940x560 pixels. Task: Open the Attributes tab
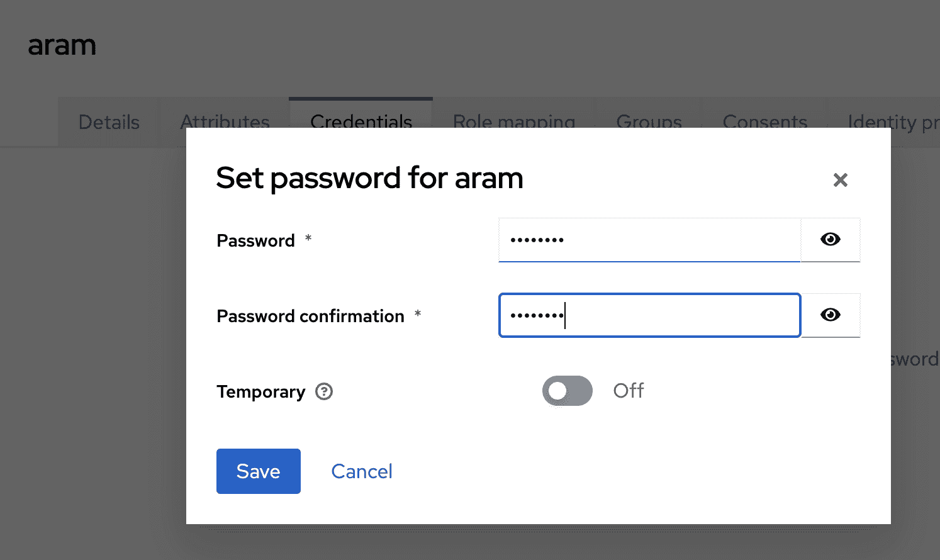tap(225, 121)
